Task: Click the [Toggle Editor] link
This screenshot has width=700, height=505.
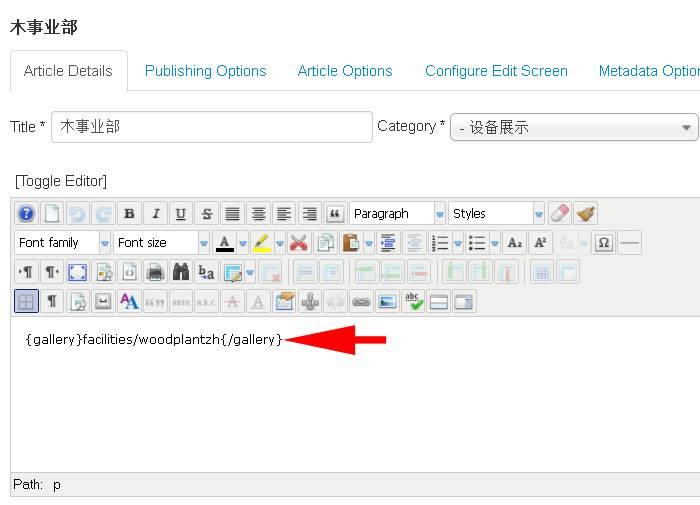Action: 61,181
